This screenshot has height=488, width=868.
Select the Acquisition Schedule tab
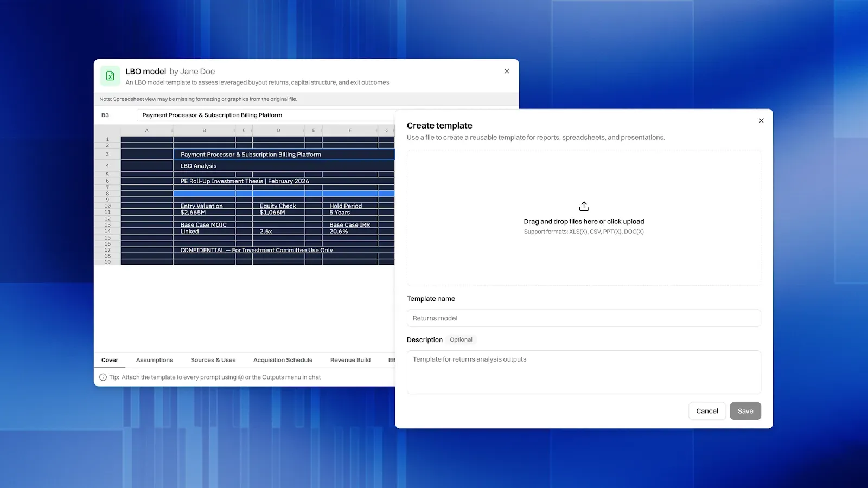pyautogui.click(x=283, y=360)
